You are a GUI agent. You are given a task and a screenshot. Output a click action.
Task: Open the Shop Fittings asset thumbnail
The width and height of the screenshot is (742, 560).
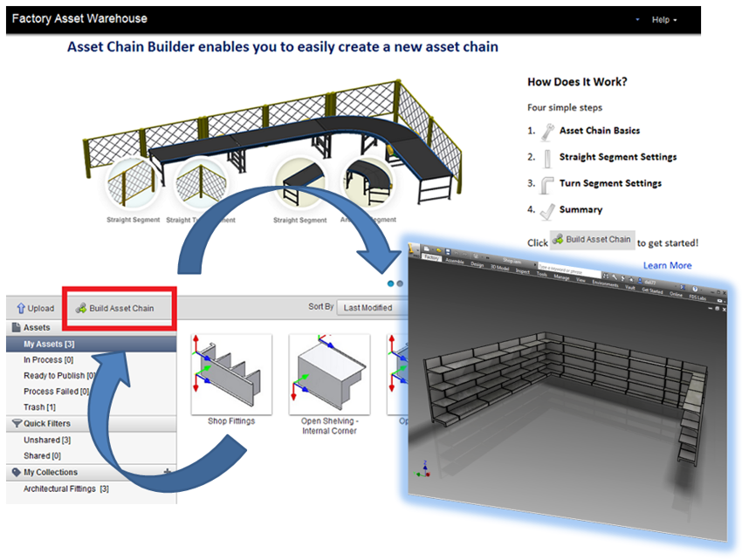tap(231, 374)
